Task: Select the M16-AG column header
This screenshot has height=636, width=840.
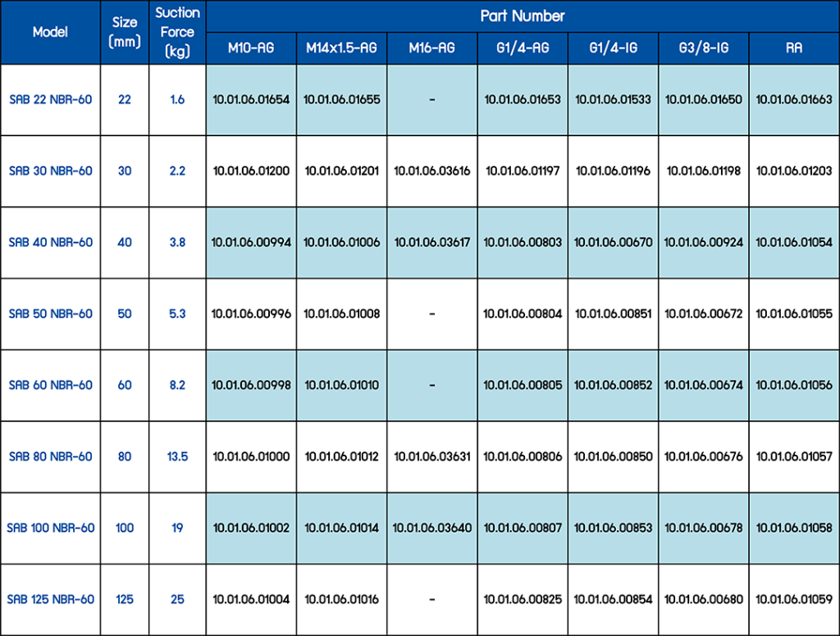Action: pos(431,48)
